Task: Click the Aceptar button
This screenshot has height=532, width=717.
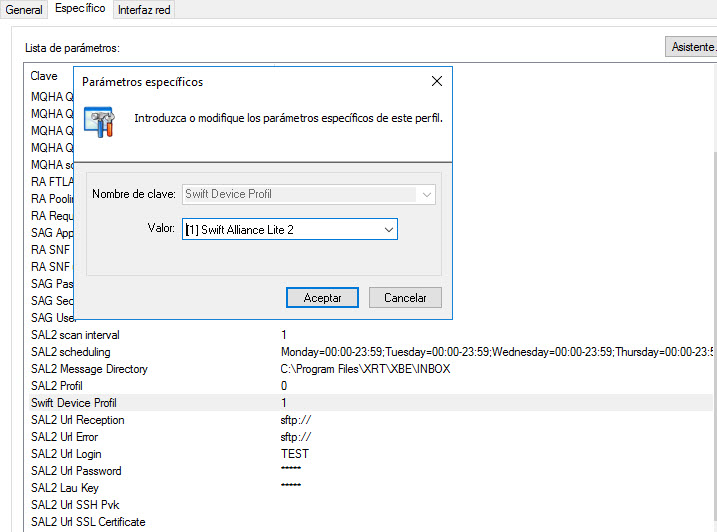Action: tap(322, 298)
